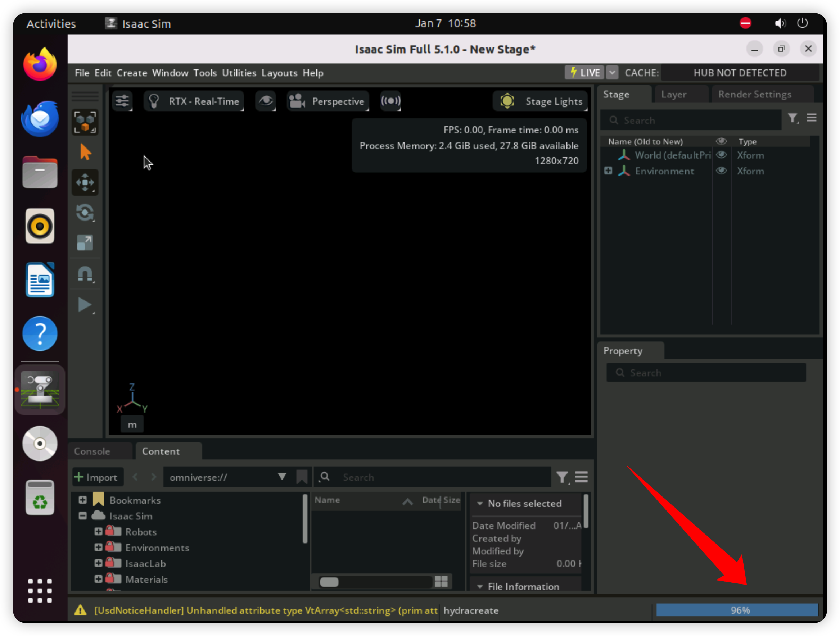
Task: Open the Utilities menu
Action: point(239,73)
